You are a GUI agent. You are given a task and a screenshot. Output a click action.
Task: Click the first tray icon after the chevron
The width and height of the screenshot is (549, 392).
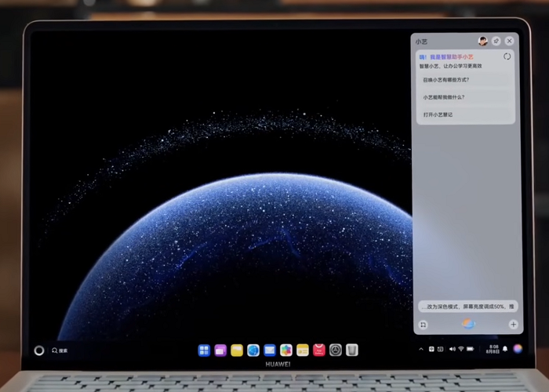point(431,349)
